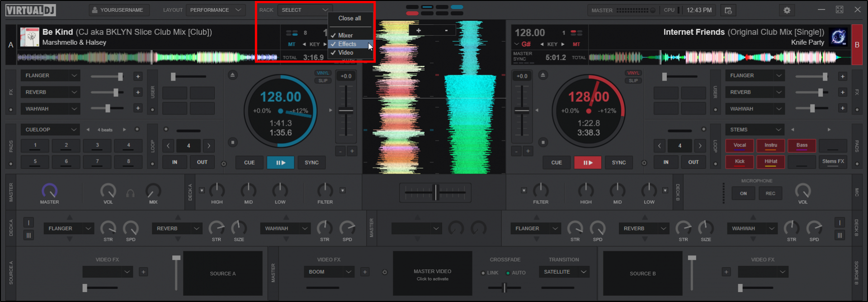868x302 pixels.
Task: Expand the PERFORMANCE layout dropdown
Action: point(215,10)
